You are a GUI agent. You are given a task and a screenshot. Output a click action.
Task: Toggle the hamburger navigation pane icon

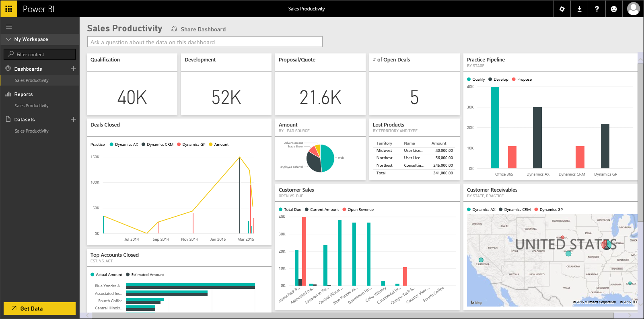(9, 27)
